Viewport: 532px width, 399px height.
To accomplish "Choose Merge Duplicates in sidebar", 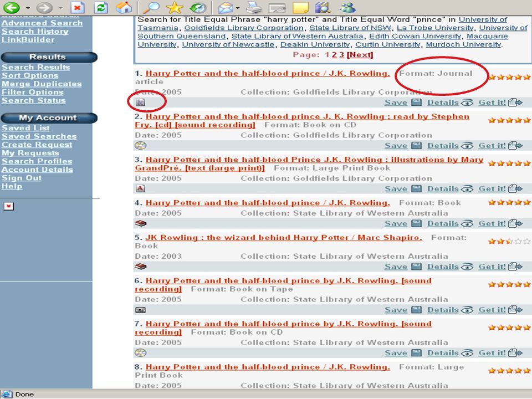I will click(42, 84).
